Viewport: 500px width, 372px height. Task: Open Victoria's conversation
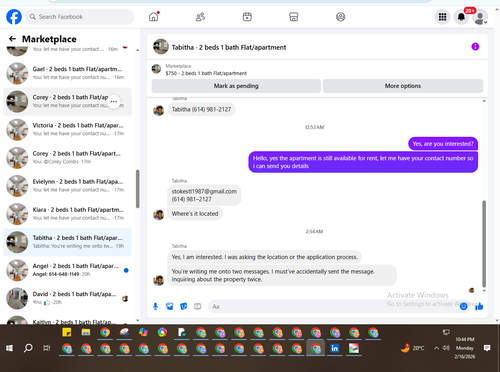tap(67, 130)
